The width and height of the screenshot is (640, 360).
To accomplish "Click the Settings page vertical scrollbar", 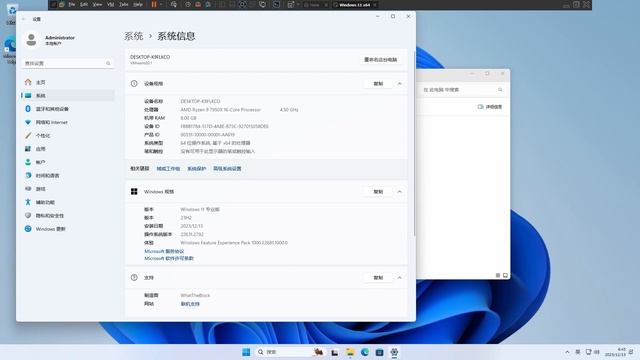I will click(x=414, y=143).
